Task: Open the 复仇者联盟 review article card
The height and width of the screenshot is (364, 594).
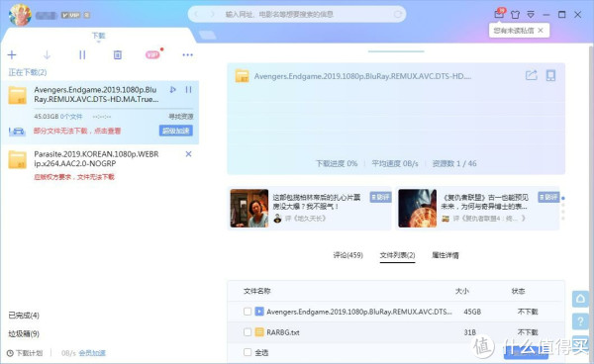Action: pos(477,208)
